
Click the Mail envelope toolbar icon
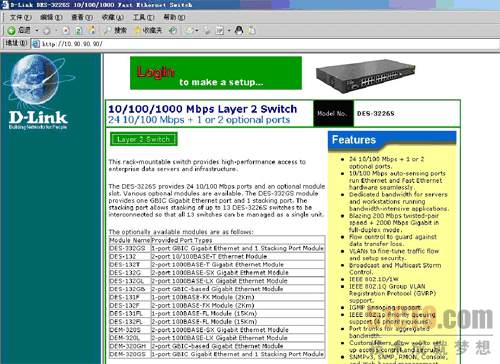pyautogui.click(x=190, y=31)
